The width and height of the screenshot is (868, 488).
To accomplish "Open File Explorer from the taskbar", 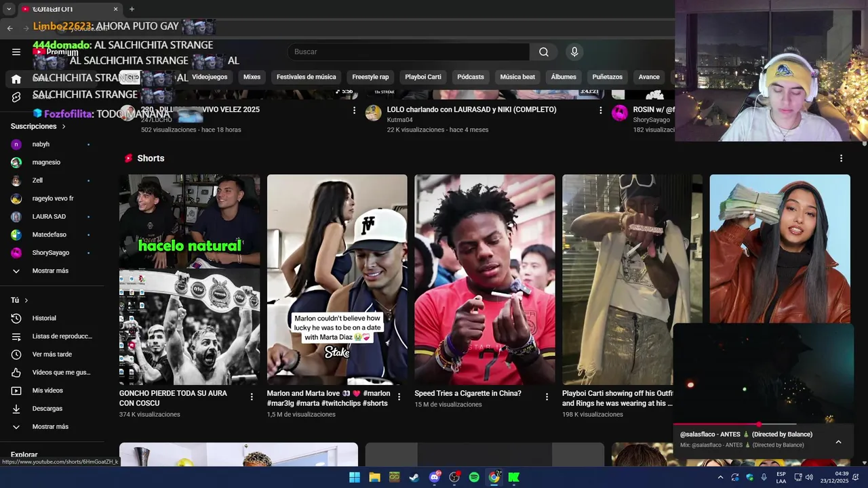I will (374, 477).
